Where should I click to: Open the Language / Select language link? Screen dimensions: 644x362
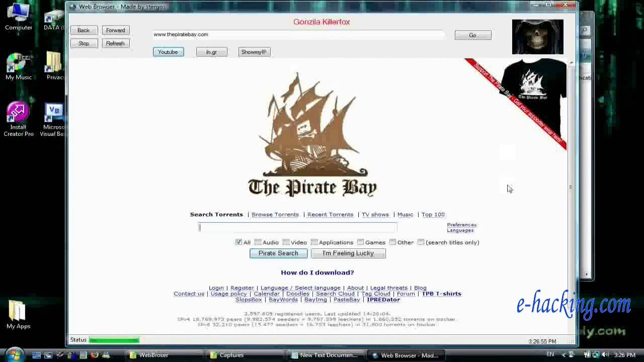coord(300,288)
